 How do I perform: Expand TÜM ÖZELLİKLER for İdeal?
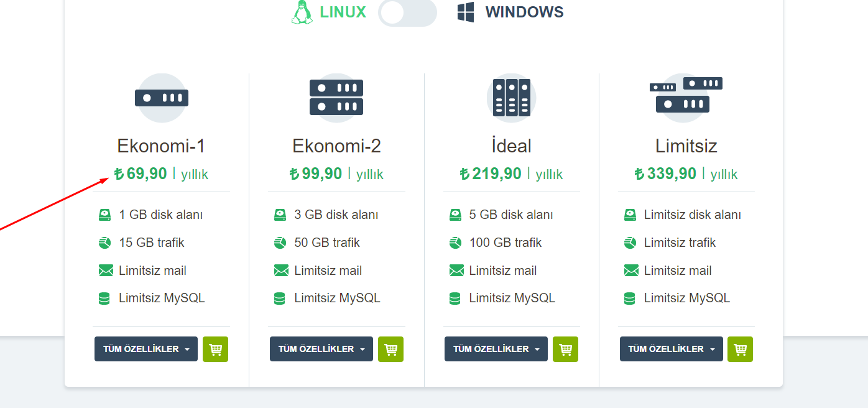tap(496, 349)
